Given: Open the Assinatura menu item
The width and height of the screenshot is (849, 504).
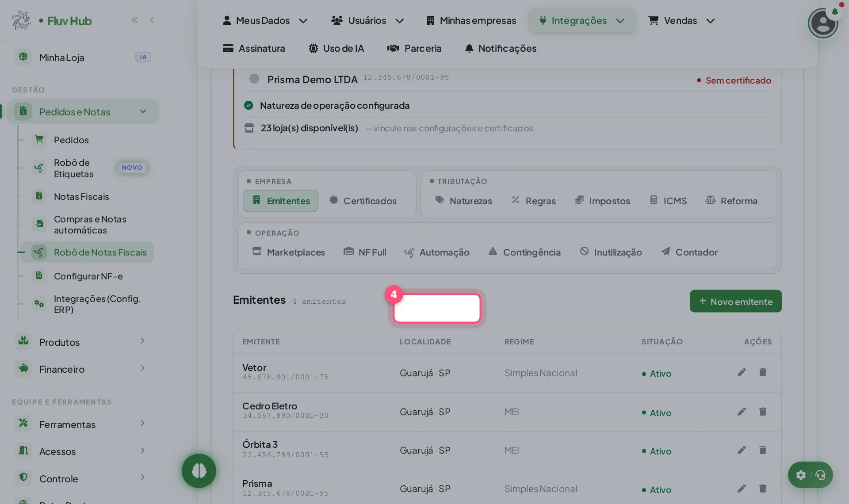Looking at the screenshot, I should tap(254, 48).
